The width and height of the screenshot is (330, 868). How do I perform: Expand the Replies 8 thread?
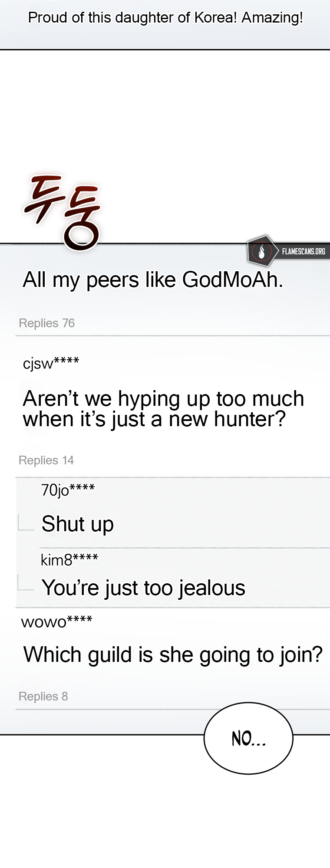pyautogui.click(x=43, y=697)
